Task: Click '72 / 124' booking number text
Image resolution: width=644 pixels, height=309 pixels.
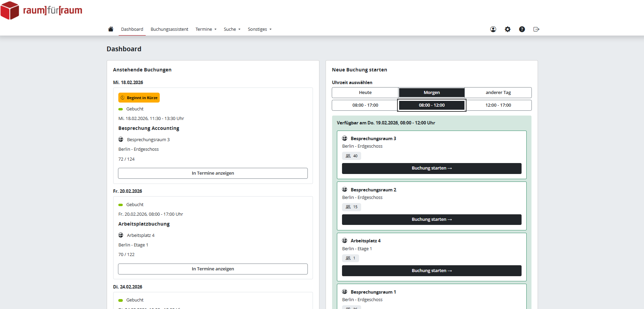Action: coord(127,159)
